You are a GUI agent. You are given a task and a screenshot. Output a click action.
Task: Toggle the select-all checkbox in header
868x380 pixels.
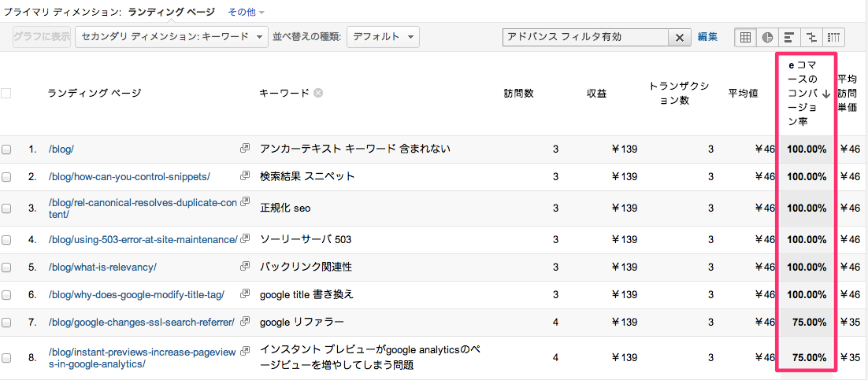[6, 94]
